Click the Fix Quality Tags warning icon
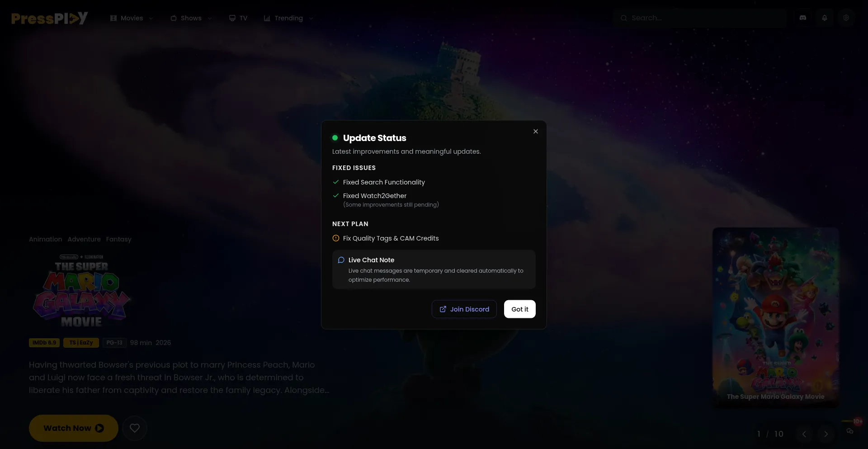The height and width of the screenshot is (449, 868). 336,238
